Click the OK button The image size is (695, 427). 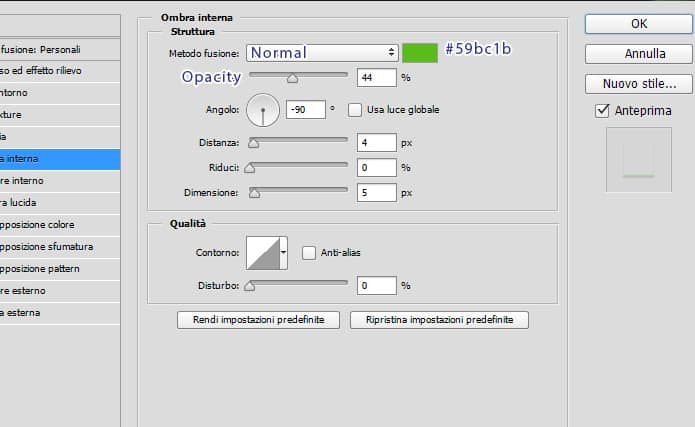(x=639, y=23)
